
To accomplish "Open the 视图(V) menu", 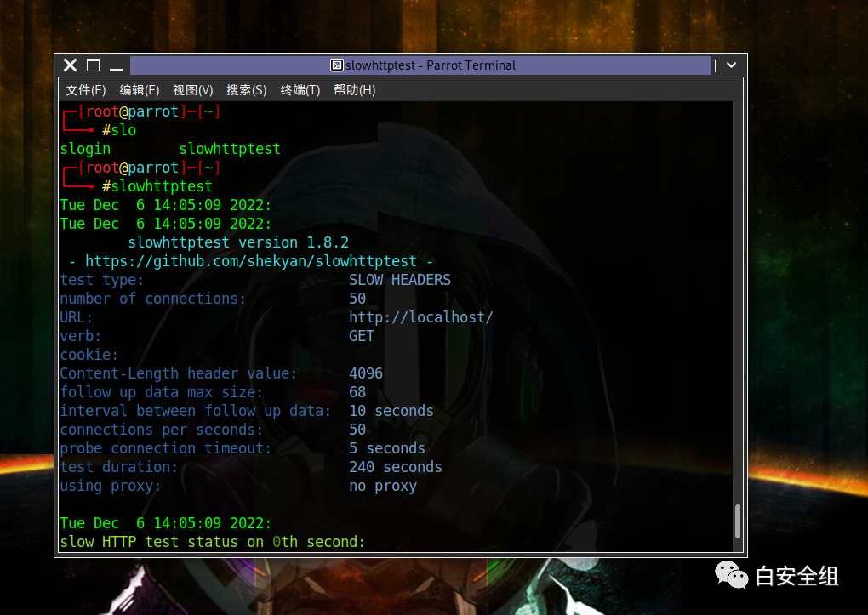I will pos(192,90).
